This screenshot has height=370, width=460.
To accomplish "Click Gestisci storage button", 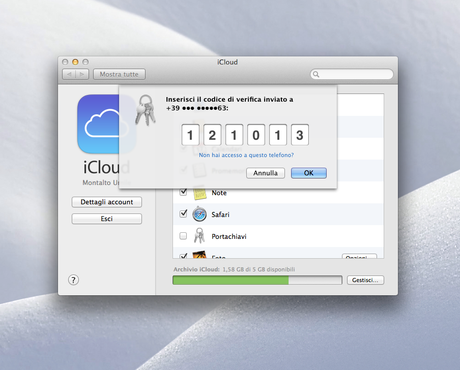I will point(365,280).
